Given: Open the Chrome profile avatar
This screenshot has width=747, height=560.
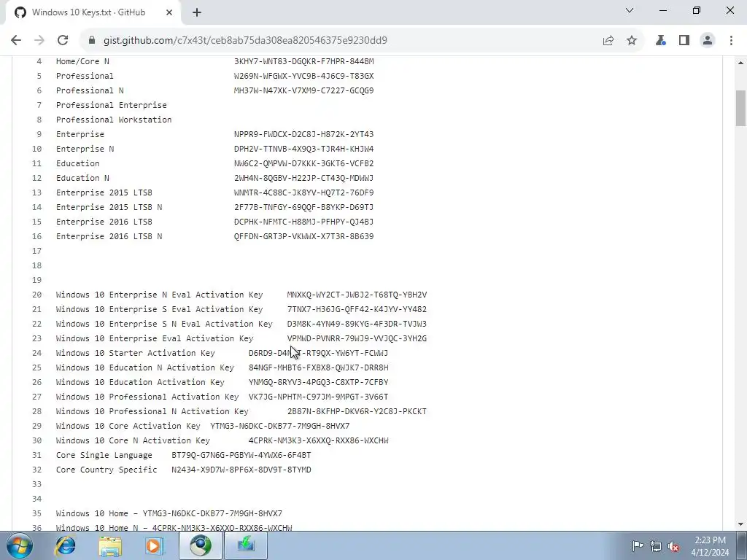Looking at the screenshot, I should click(708, 41).
